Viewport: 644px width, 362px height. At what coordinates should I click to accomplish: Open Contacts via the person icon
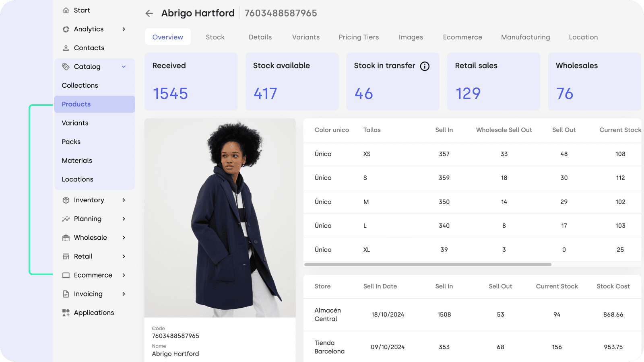pyautogui.click(x=66, y=48)
